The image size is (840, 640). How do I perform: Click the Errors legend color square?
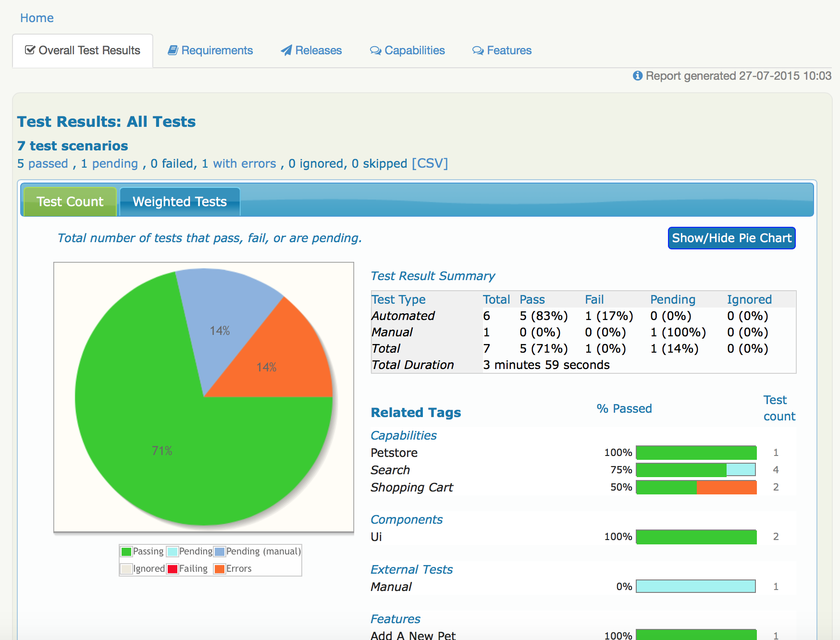coord(219,568)
